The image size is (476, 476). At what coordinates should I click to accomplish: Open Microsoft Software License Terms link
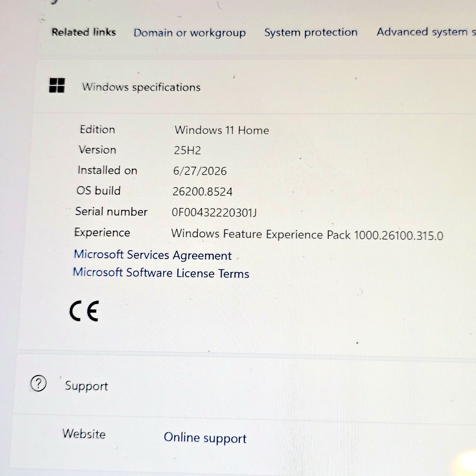click(x=161, y=273)
